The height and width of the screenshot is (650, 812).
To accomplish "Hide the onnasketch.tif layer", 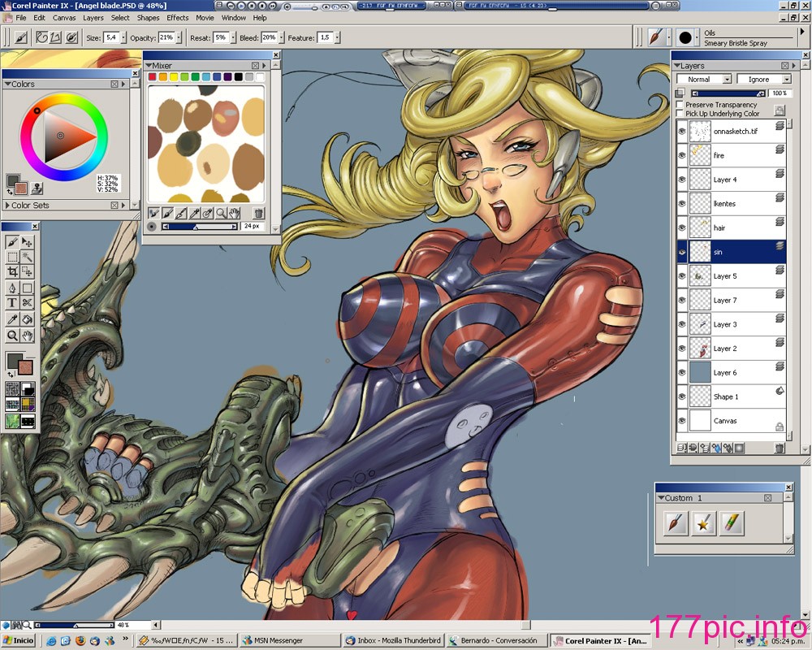I will [682, 132].
